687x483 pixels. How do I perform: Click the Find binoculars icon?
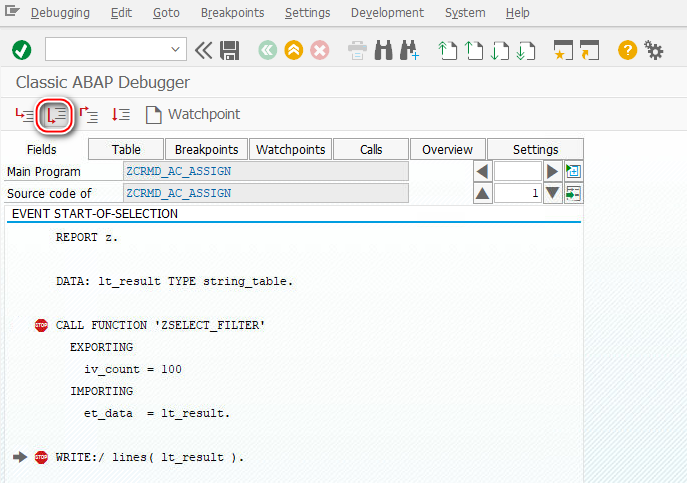click(383, 50)
